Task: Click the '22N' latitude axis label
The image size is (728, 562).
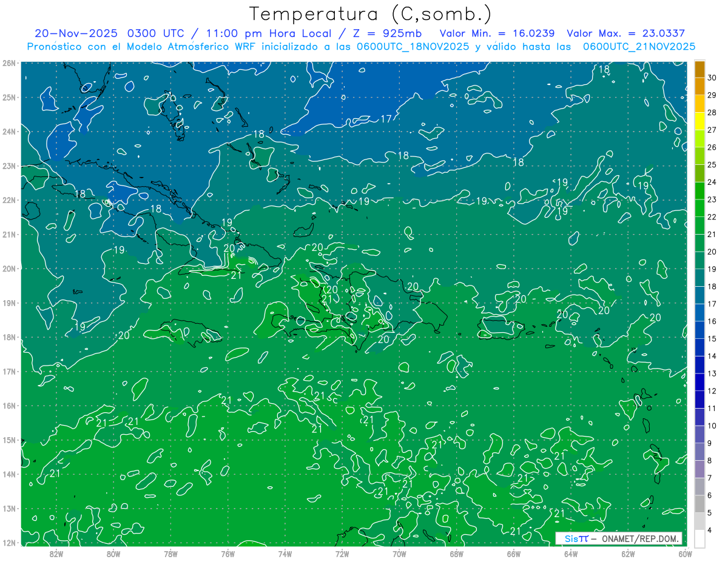Action: (x=9, y=200)
